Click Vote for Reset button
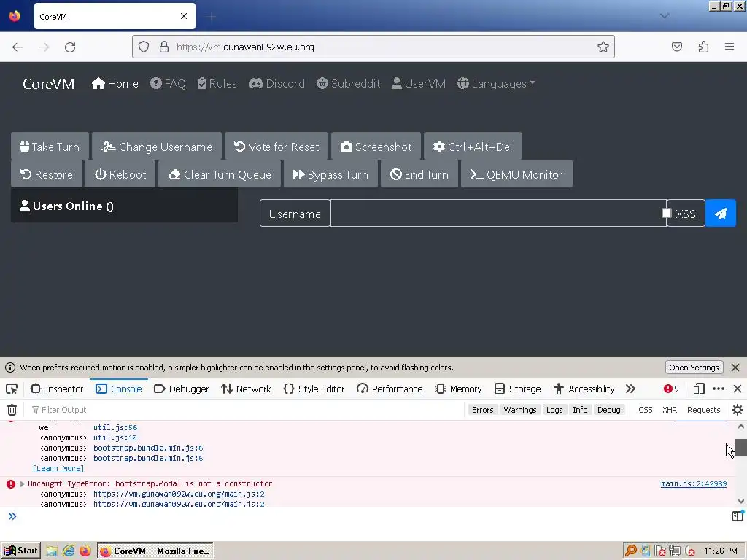This screenshot has width=747, height=560. (276, 147)
